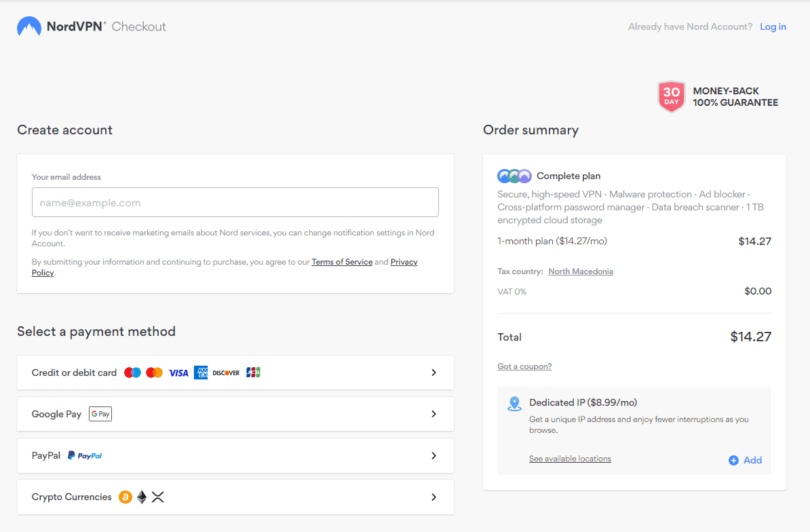The width and height of the screenshot is (810, 532).
Task: Select Crypto Currencies payment method
Action: click(235, 497)
